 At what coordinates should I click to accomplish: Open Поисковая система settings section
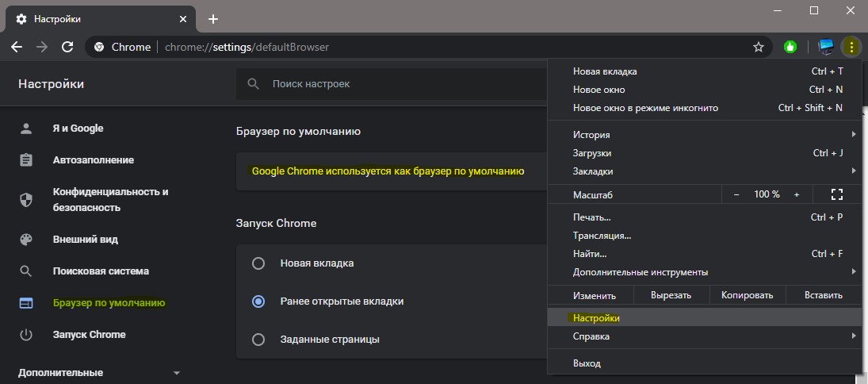pyautogui.click(x=101, y=271)
